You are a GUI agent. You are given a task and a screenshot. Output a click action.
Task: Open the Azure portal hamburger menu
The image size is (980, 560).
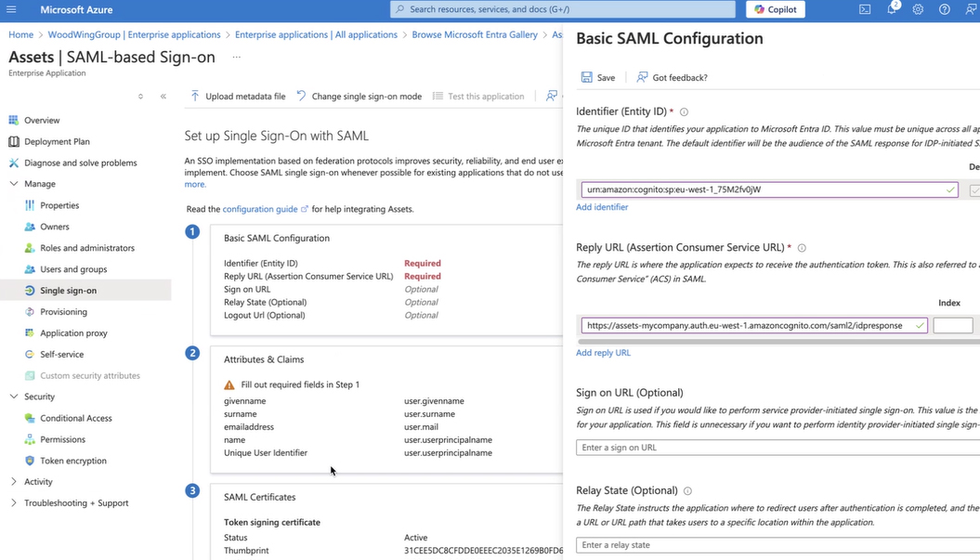11,9
